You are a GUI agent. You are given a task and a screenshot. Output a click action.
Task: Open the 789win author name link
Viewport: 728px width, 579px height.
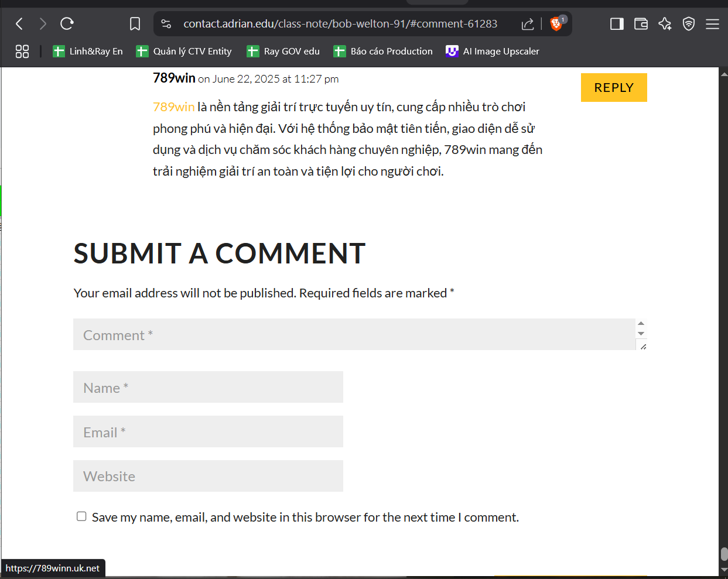174,78
